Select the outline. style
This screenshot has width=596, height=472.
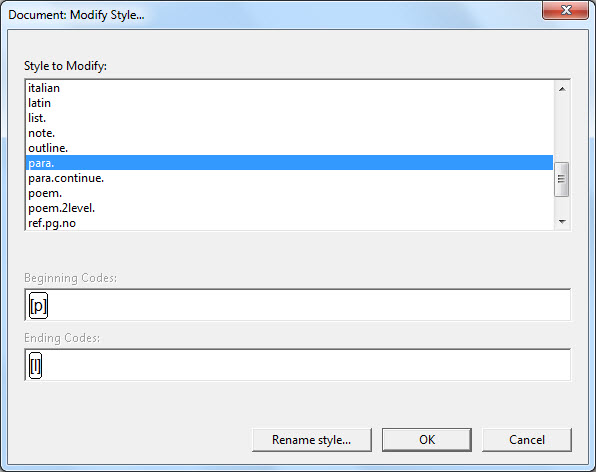[289, 148]
